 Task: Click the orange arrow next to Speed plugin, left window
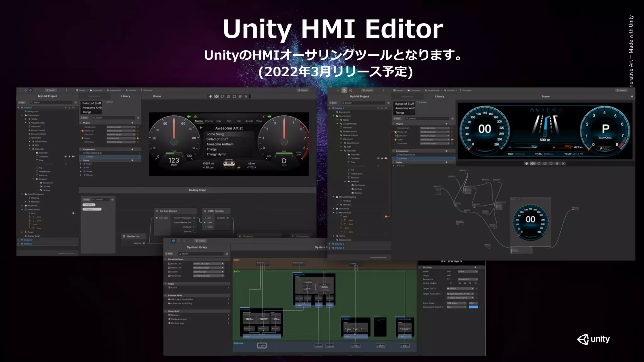click(x=138, y=138)
